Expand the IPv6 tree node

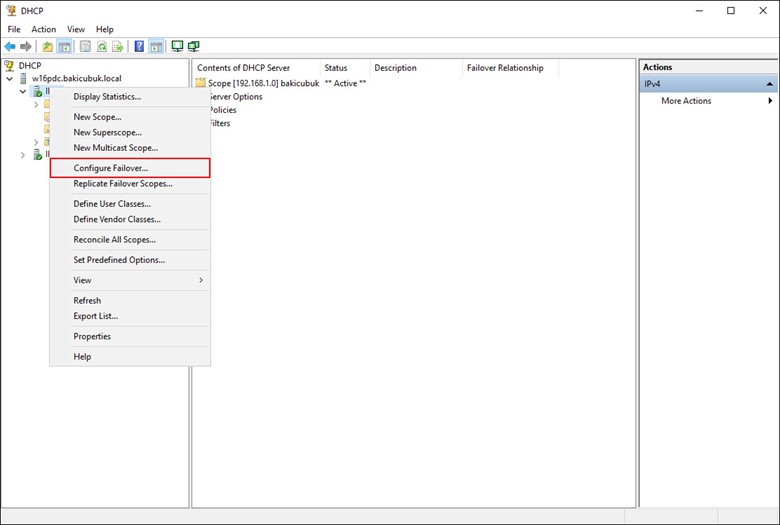point(23,155)
